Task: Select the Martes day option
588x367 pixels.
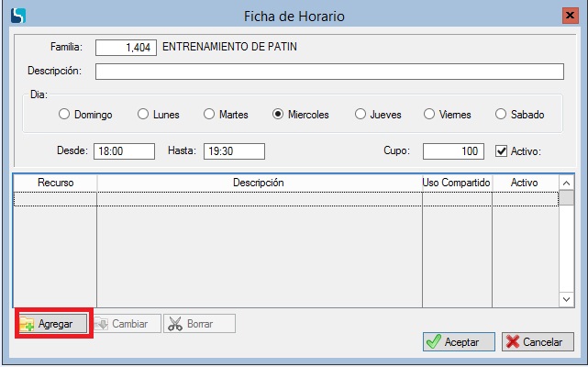Action: pos(210,115)
